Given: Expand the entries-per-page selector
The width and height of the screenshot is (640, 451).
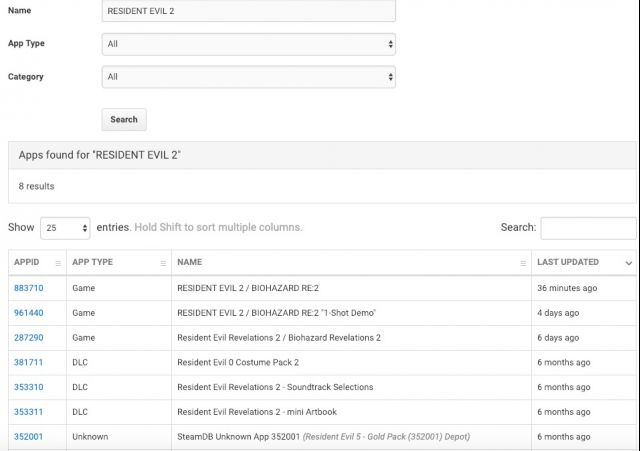Looking at the screenshot, I should point(66,228).
